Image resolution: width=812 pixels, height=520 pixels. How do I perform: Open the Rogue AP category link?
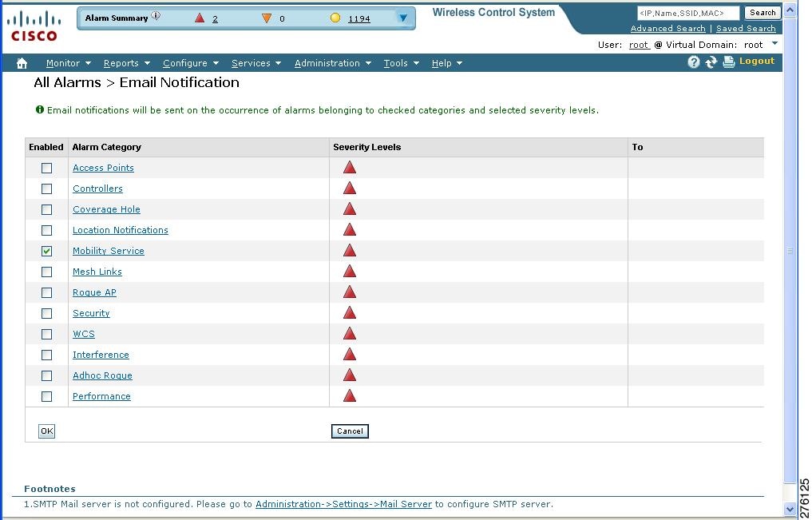[94, 292]
